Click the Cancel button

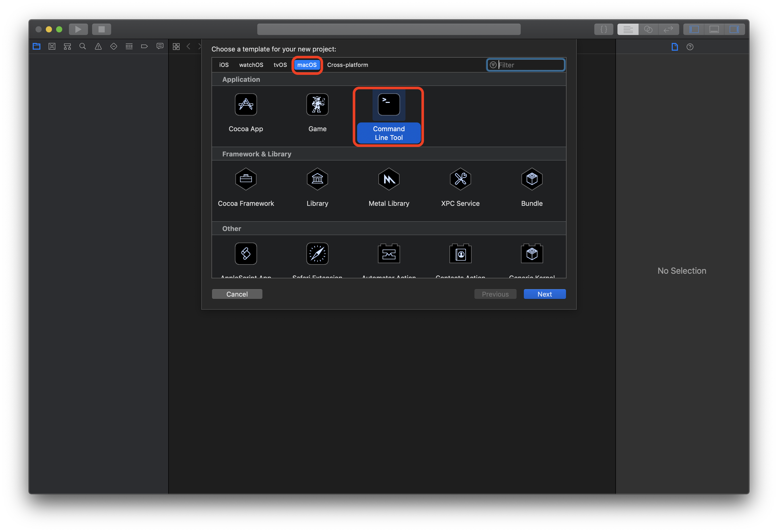tap(237, 294)
